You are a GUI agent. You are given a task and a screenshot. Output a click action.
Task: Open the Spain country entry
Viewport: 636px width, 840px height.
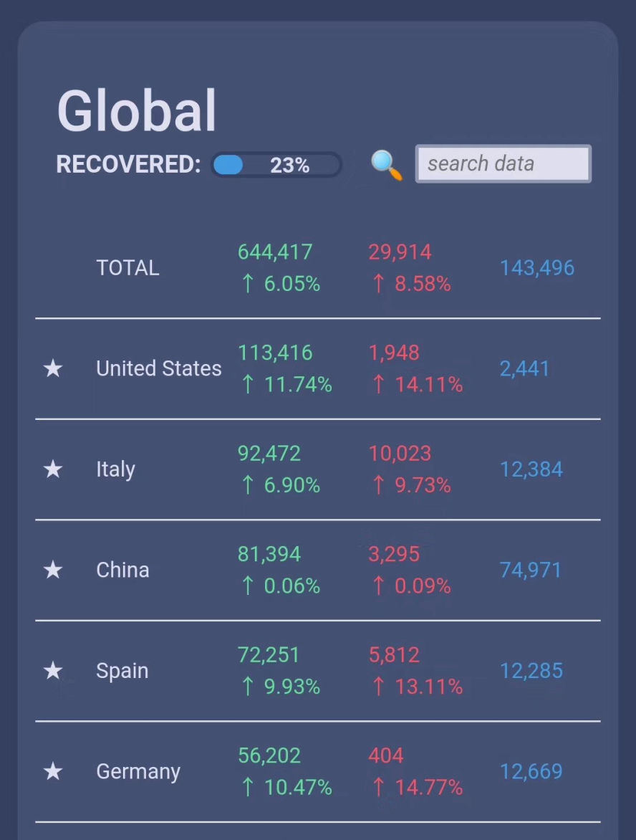point(122,671)
